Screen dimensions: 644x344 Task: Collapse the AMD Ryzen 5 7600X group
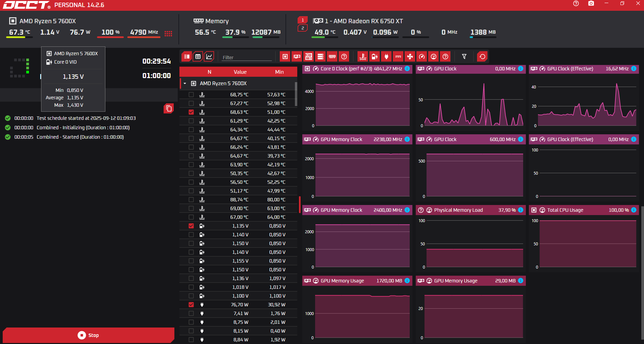click(185, 83)
